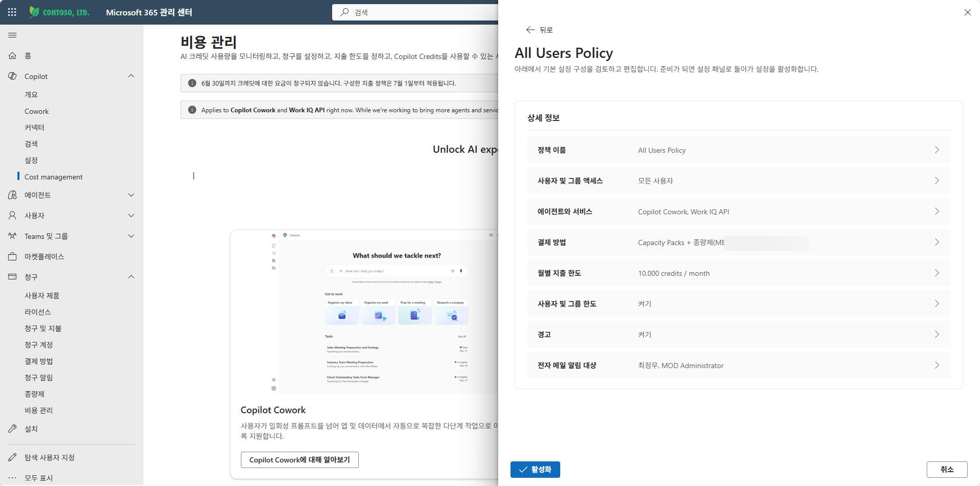Click the 상세 정보 heading
This screenshot has width=980, height=486.
pyautogui.click(x=543, y=118)
